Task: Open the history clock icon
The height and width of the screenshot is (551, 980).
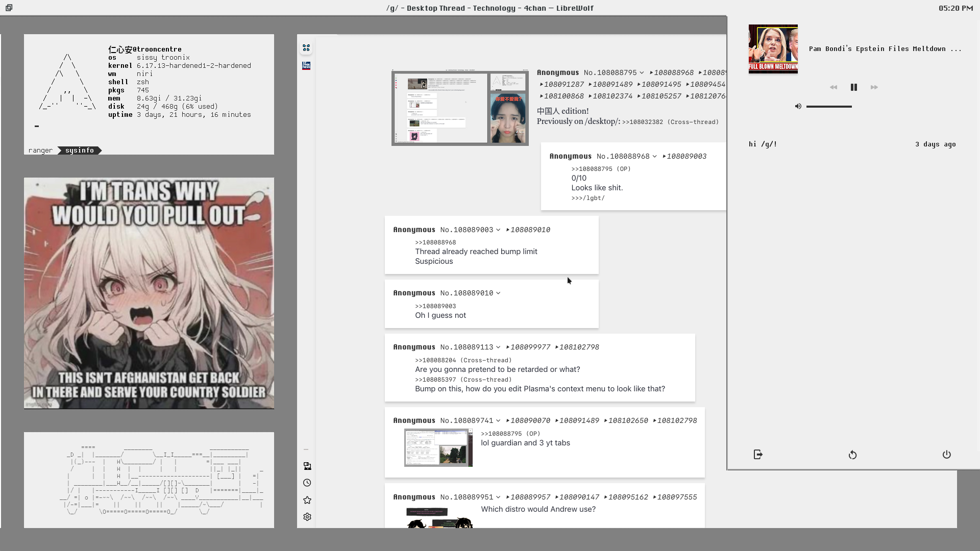Action: [x=307, y=483]
